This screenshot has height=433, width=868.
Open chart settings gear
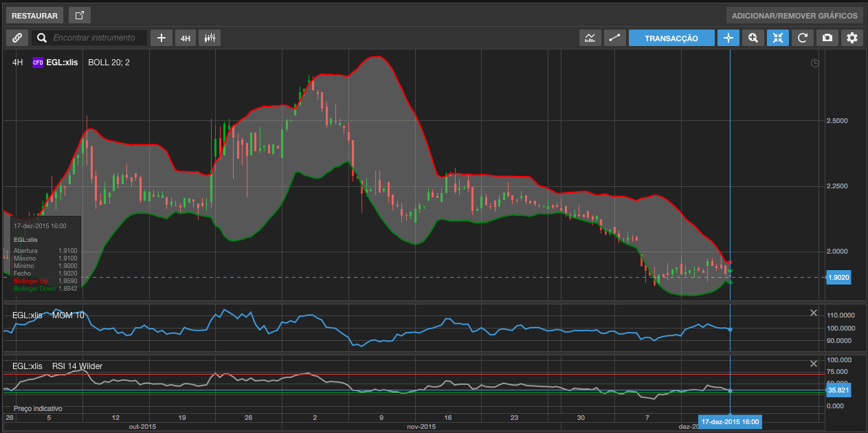[x=852, y=38]
